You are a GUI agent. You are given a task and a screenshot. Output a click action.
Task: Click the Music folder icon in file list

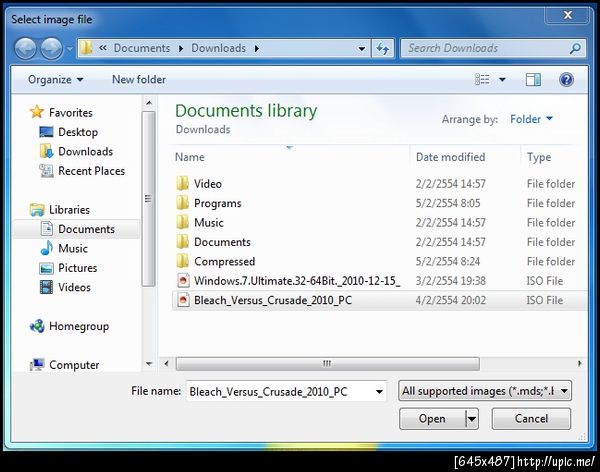pyautogui.click(x=183, y=222)
